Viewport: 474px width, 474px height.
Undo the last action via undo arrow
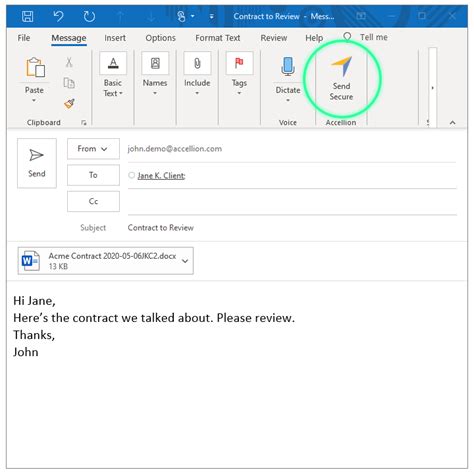(x=58, y=16)
